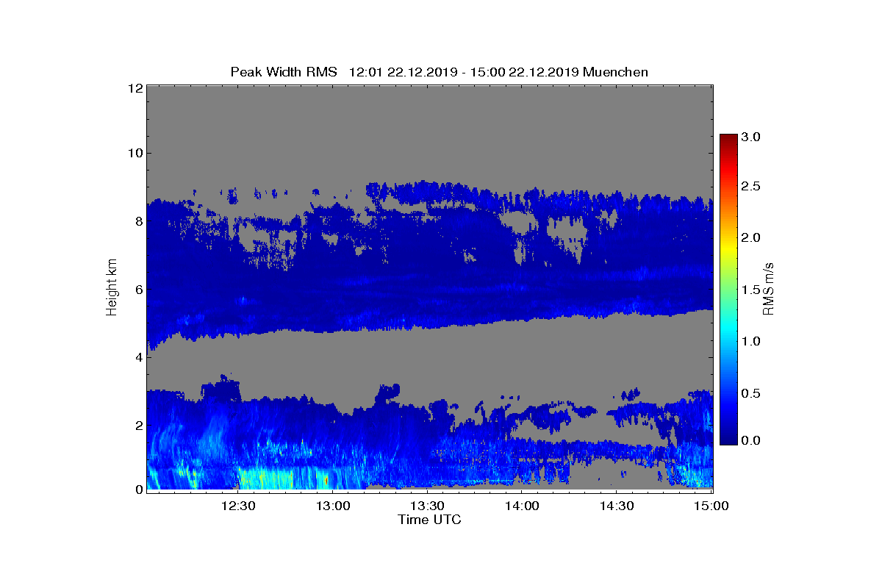Click the colorbar value 0.0
Viewport: 882px width, 588px height.
[752, 440]
